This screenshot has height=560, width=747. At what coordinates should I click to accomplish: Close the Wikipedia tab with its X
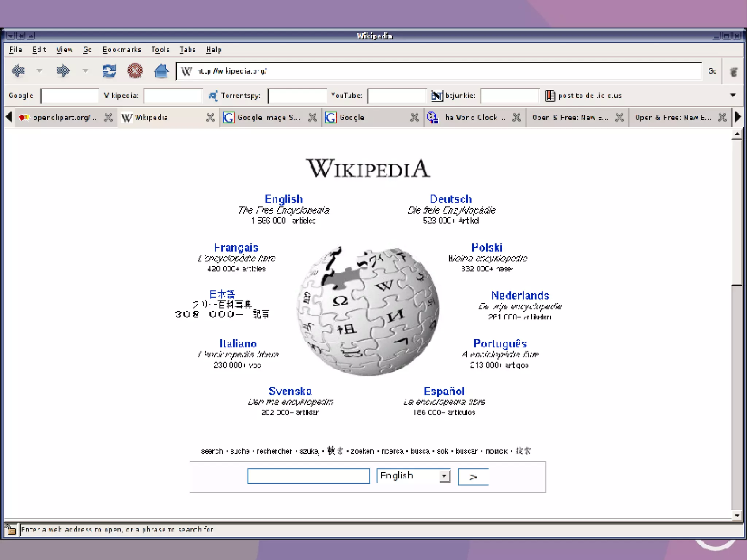pos(210,117)
